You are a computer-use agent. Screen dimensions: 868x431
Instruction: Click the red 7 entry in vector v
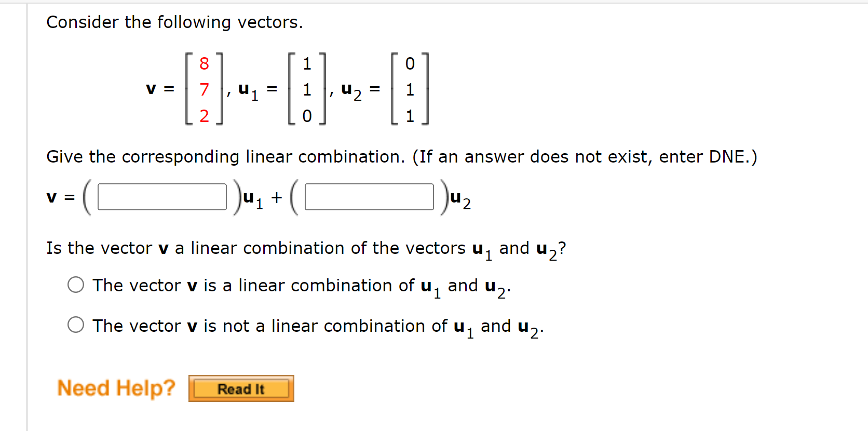(204, 89)
